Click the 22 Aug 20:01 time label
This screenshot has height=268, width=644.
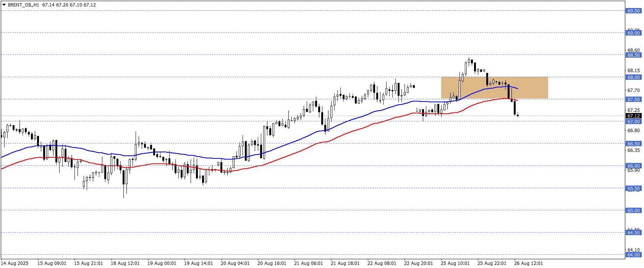(x=419, y=263)
